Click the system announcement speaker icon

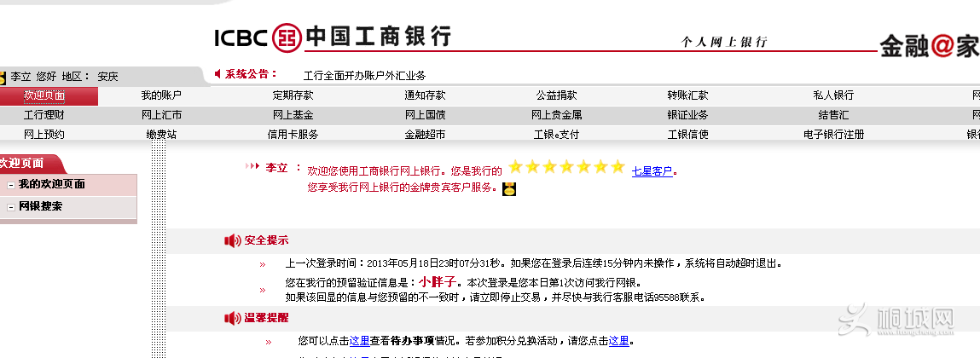217,73
